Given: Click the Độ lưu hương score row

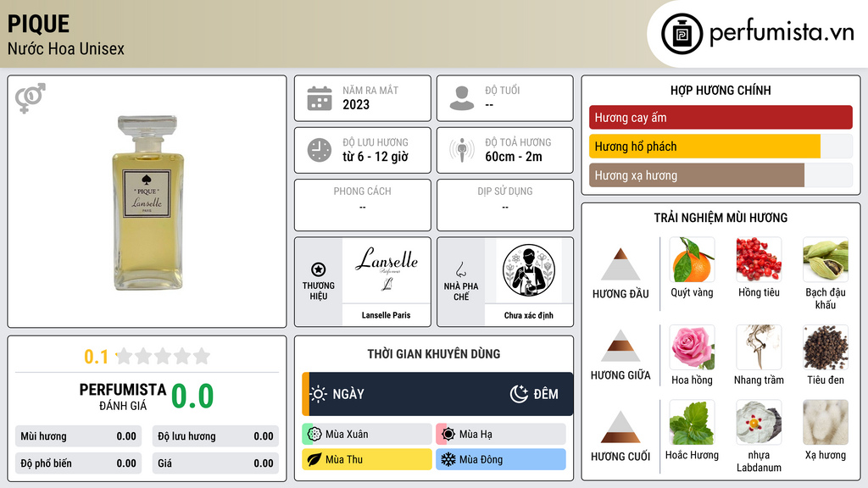Looking at the screenshot, I should click(x=215, y=436).
